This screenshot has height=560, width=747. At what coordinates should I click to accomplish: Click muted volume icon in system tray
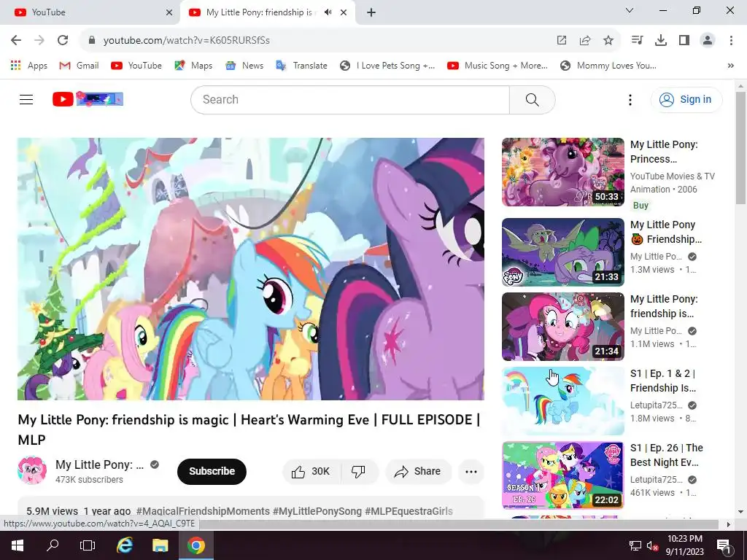652,545
